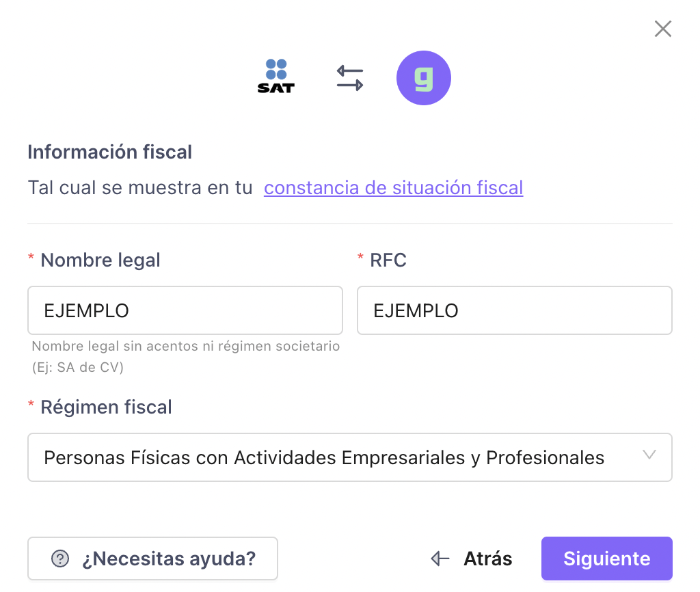Screen dimensions: 700x592
Task: Click the helper text mentioning SA de CV
Action: point(186,357)
